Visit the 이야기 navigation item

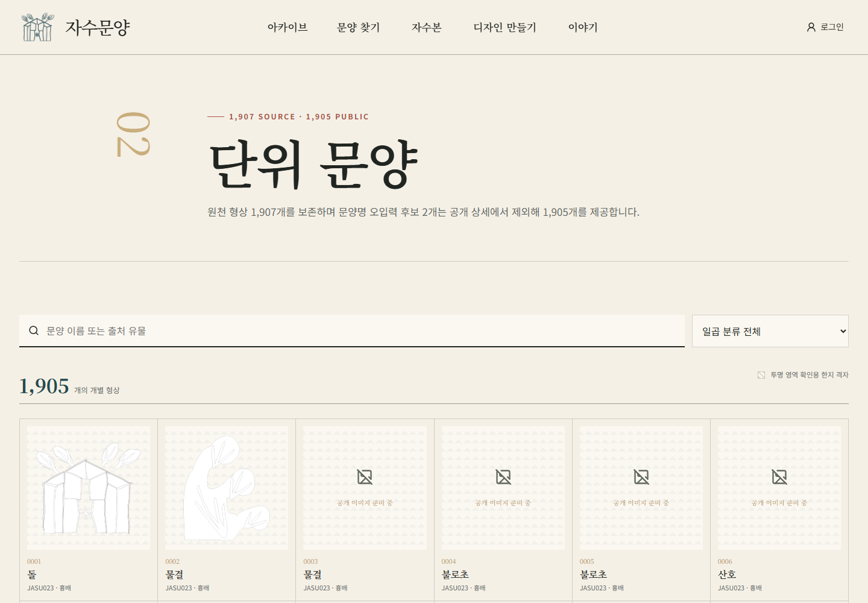583,27
